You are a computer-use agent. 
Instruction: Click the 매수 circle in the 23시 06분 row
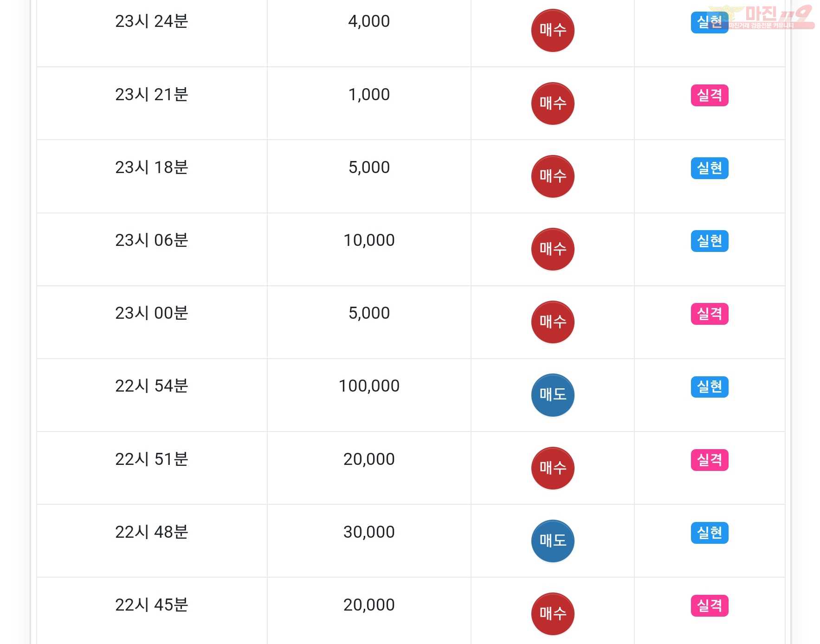coord(552,249)
